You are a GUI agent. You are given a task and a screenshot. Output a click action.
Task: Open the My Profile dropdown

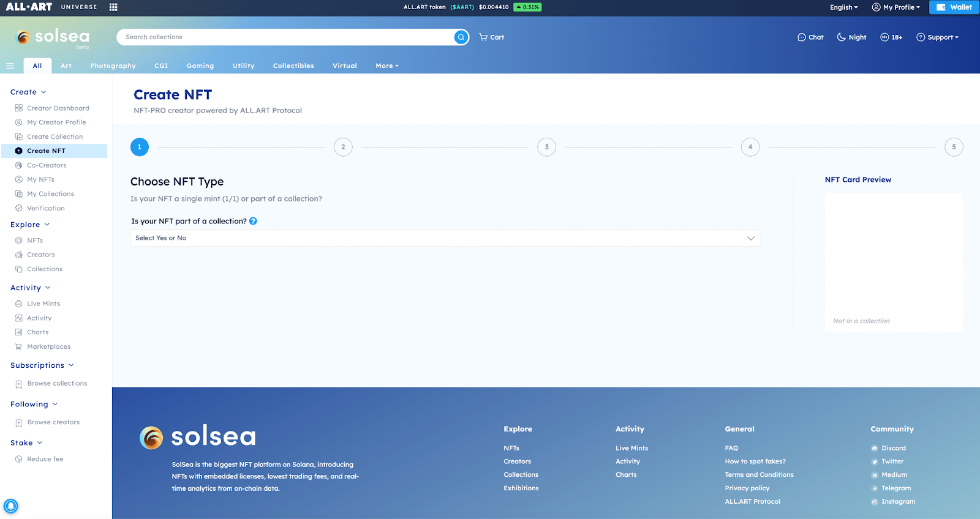(x=895, y=7)
